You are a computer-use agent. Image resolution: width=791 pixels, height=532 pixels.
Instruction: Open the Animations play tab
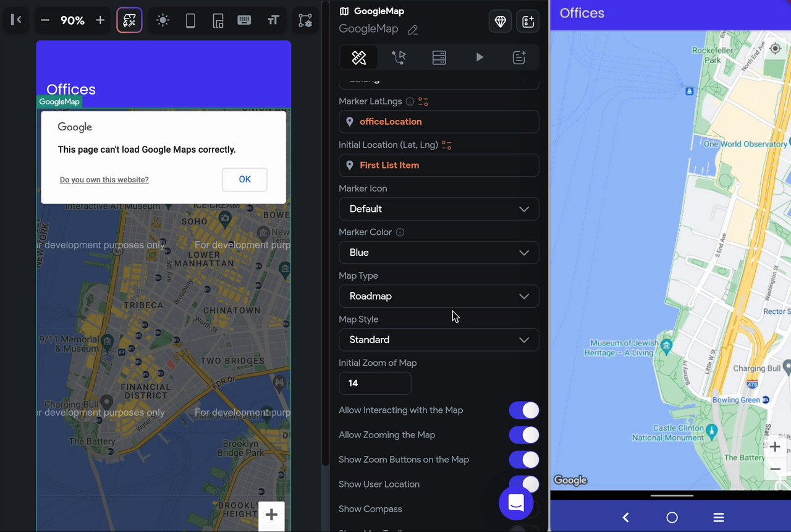tap(480, 57)
